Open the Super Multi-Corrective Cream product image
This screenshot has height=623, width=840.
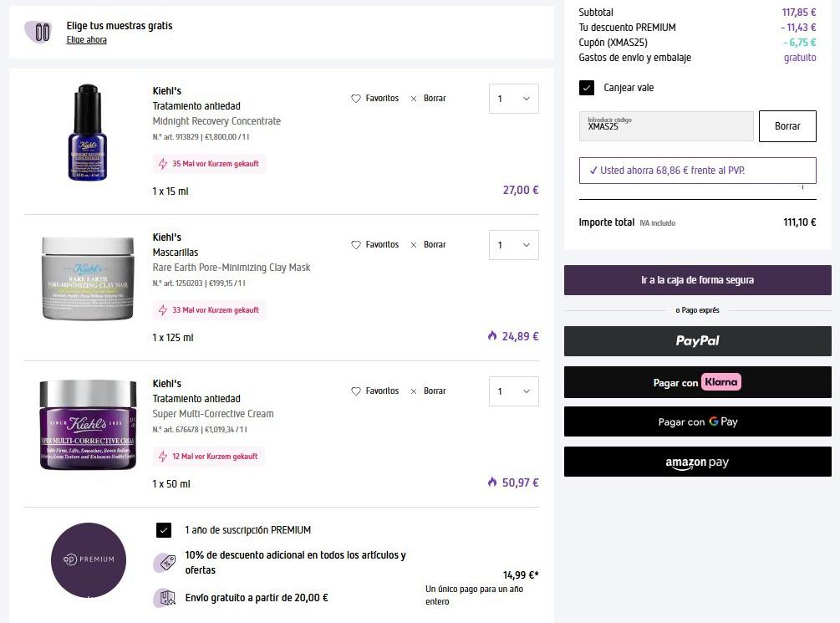point(88,424)
